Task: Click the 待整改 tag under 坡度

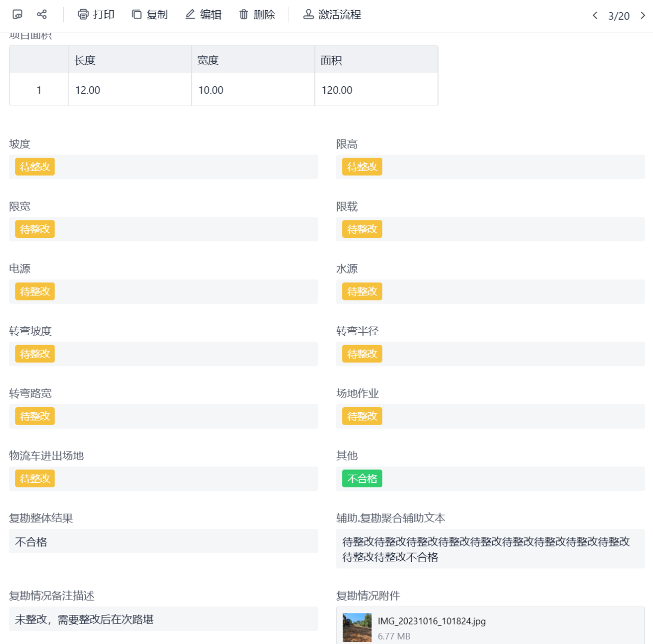Action: (35, 167)
